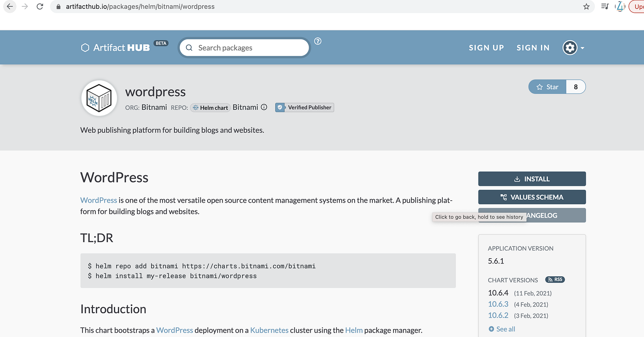Focus the Search packages field

tap(244, 48)
